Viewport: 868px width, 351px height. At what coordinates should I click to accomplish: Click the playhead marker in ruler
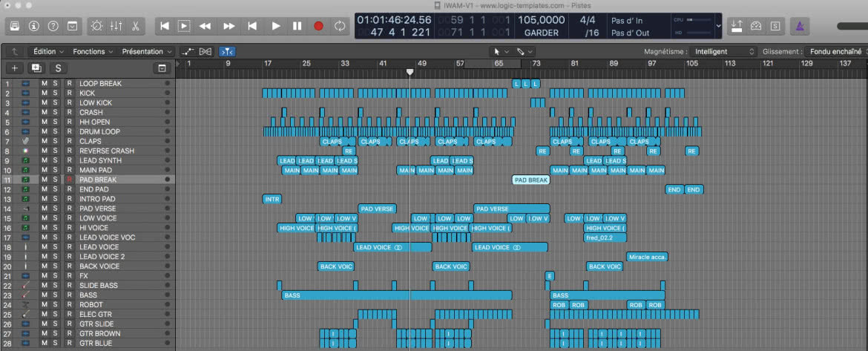[410, 72]
